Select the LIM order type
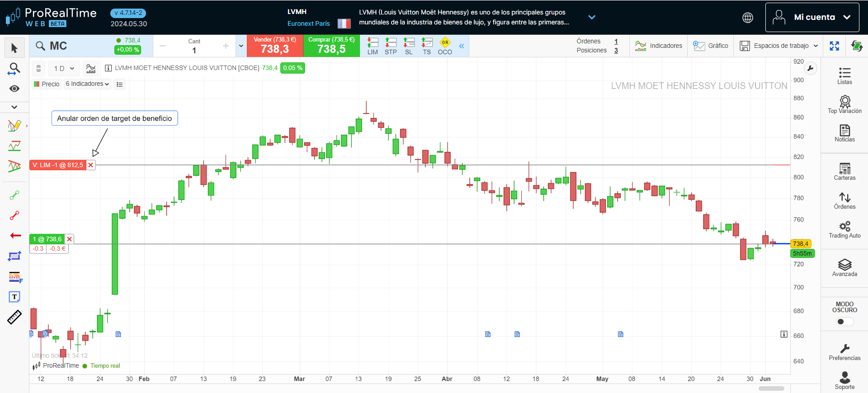This screenshot has height=393, width=868. pos(373,46)
